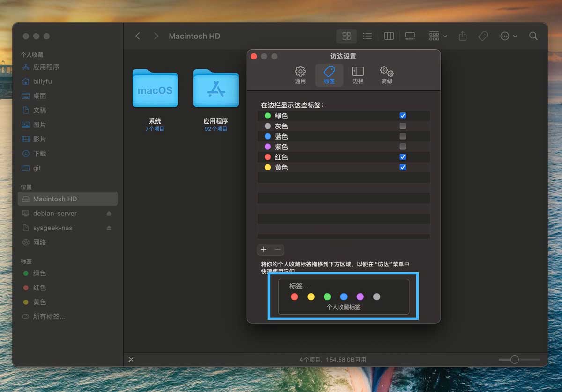562x392 pixels.
Task: Open the 高级 settings tab
Action: [387, 74]
